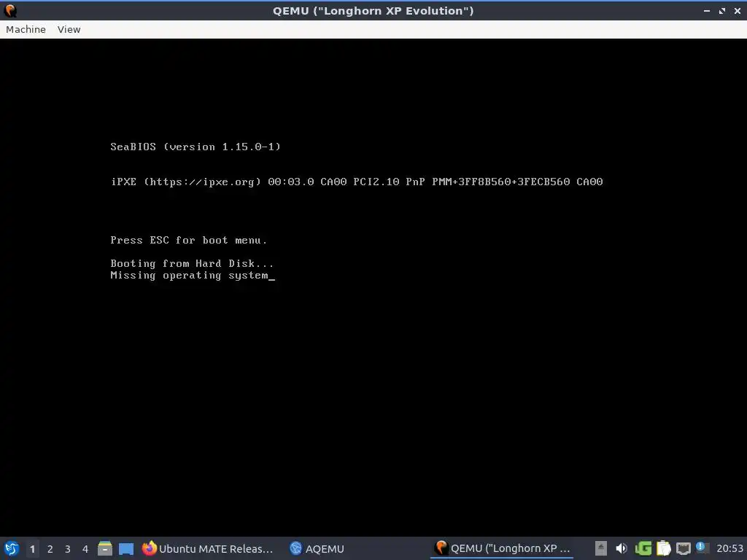747x560 pixels.
Task: Click the clock showing 20:53
Action: click(729, 548)
